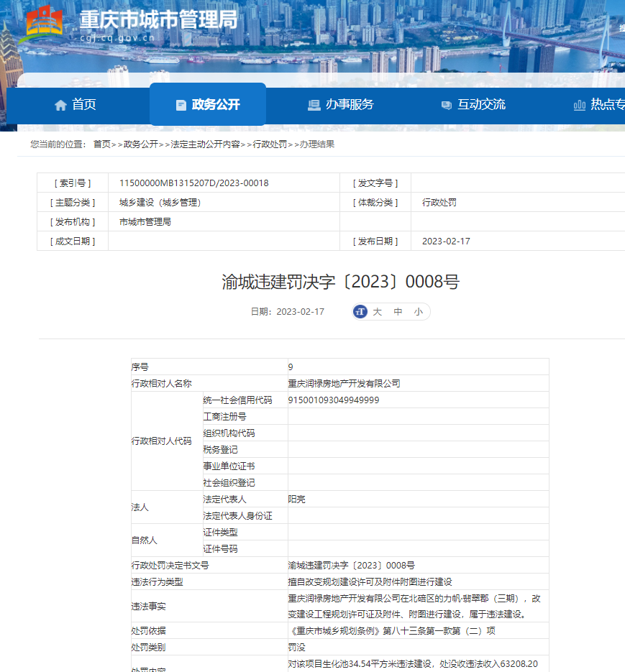Open the 热点专题 navigation tab
The width and height of the screenshot is (625, 672).
[599, 104]
